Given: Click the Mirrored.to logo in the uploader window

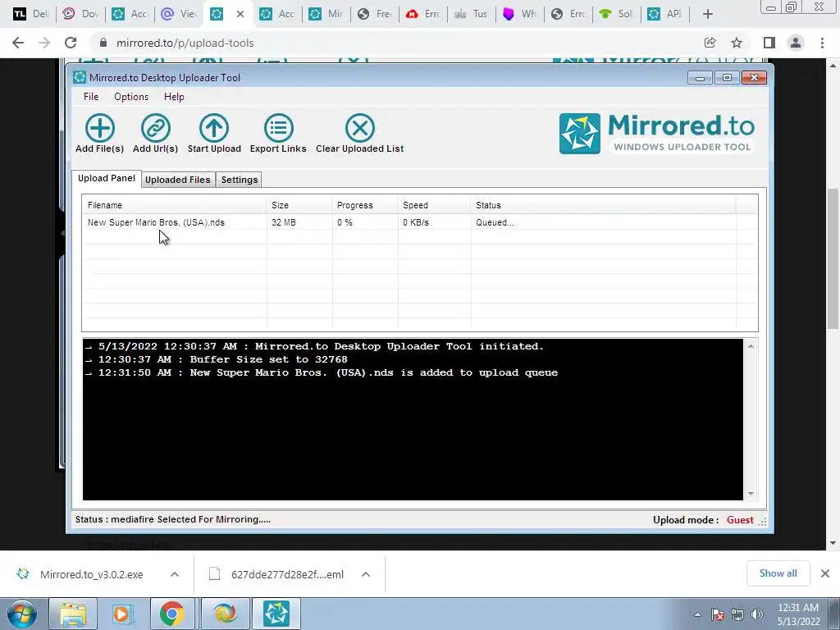Looking at the screenshot, I should 657,134.
